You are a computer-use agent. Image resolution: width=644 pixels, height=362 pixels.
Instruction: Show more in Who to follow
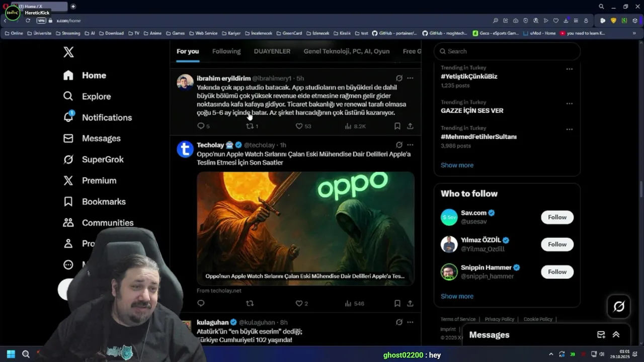pyautogui.click(x=457, y=296)
